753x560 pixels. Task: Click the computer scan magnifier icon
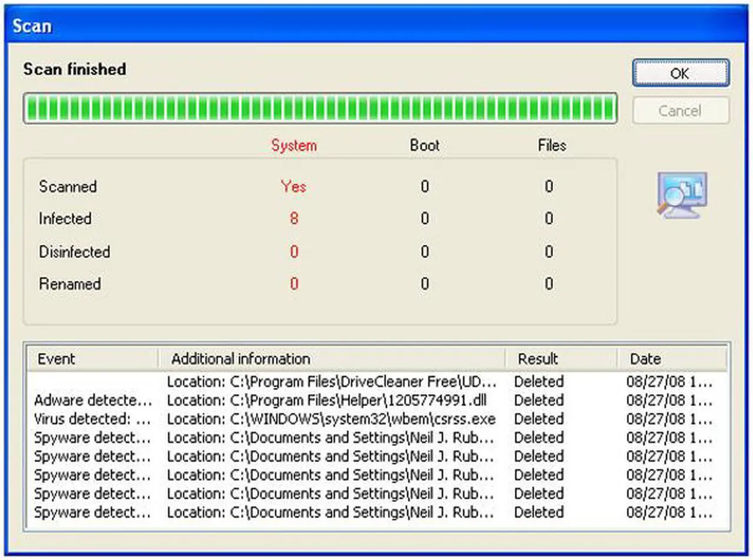[682, 196]
